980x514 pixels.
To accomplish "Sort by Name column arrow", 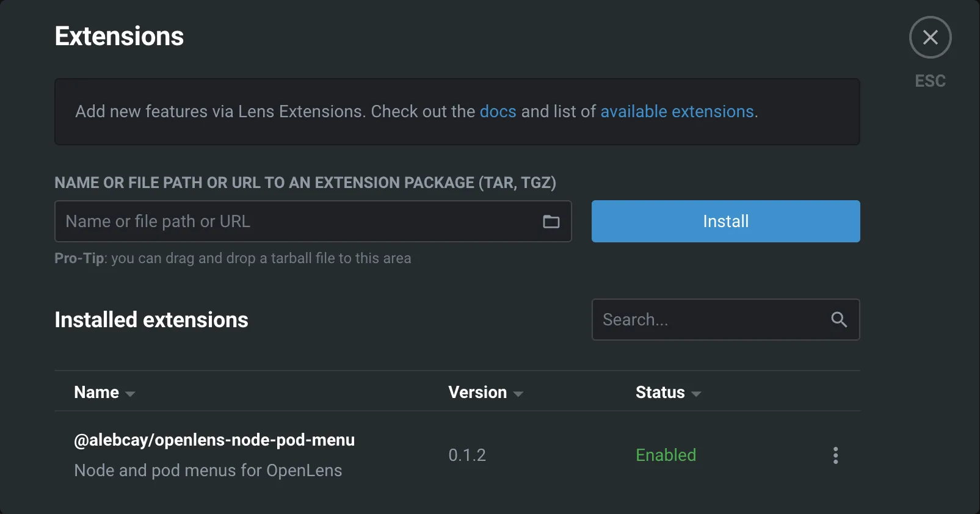I will pos(130,394).
